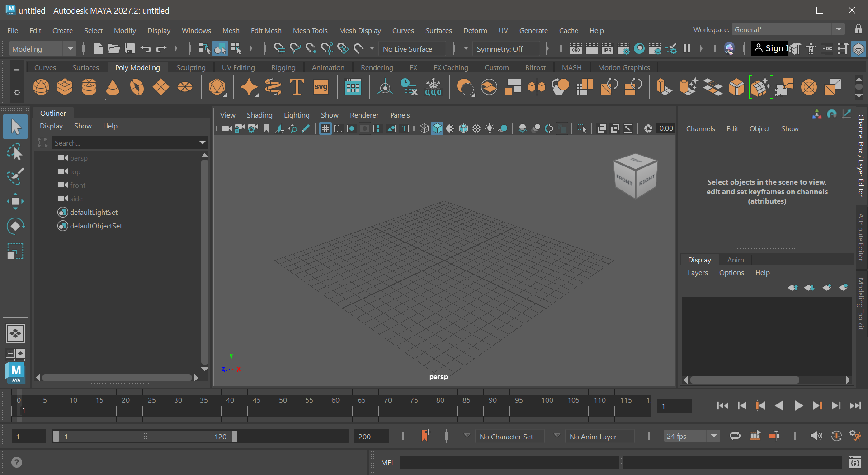Toggle smooth shade all in viewport
Viewport: 868px width, 475px height.
coord(437,128)
